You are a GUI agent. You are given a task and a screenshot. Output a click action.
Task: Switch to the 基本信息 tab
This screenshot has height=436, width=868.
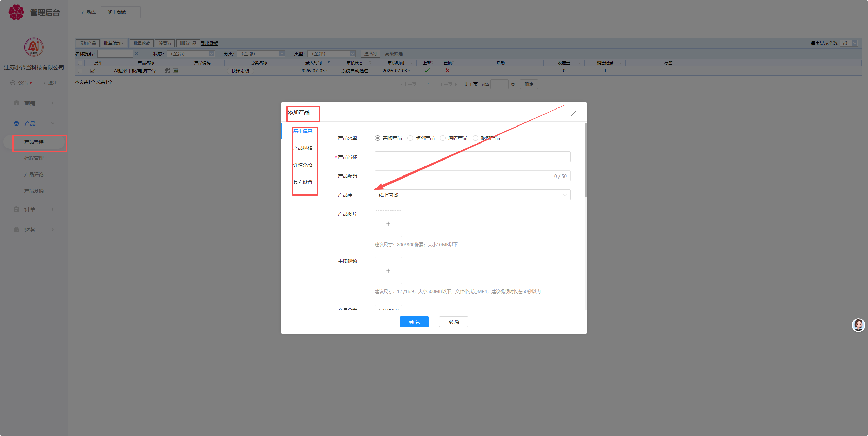302,131
